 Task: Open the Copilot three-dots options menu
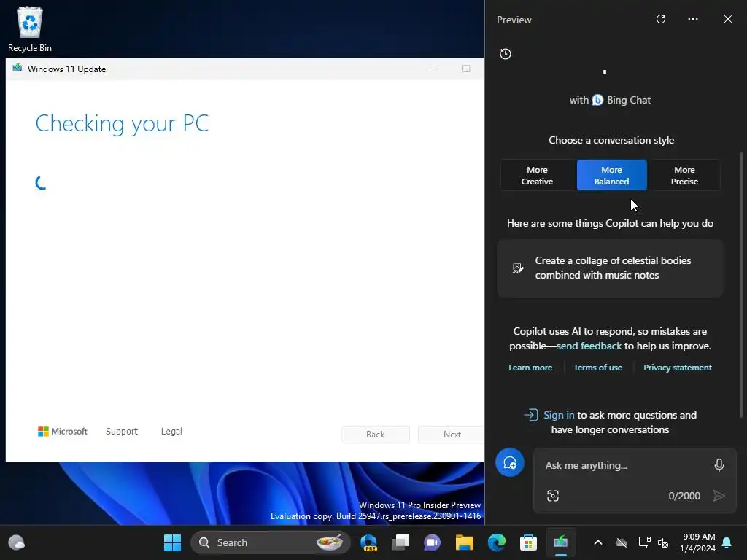[693, 19]
